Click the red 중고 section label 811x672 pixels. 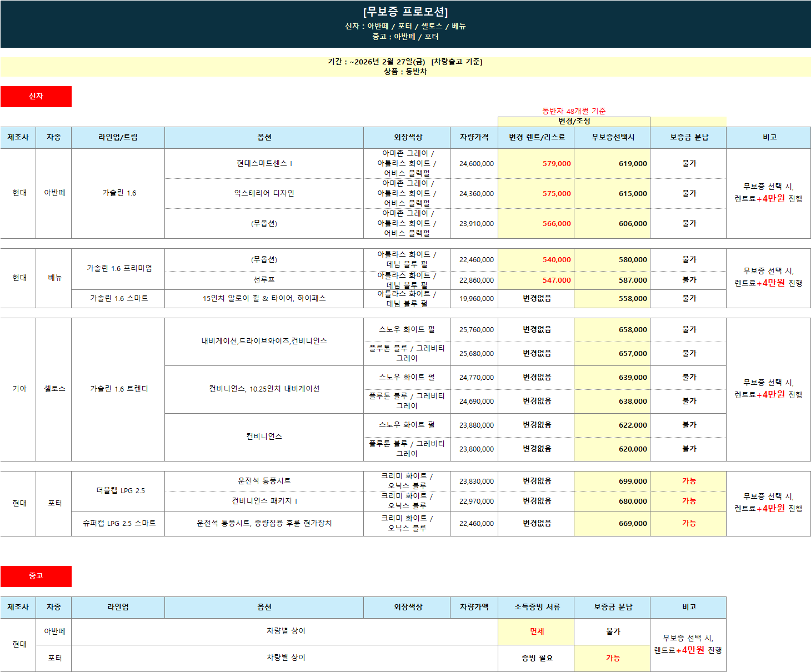36,576
